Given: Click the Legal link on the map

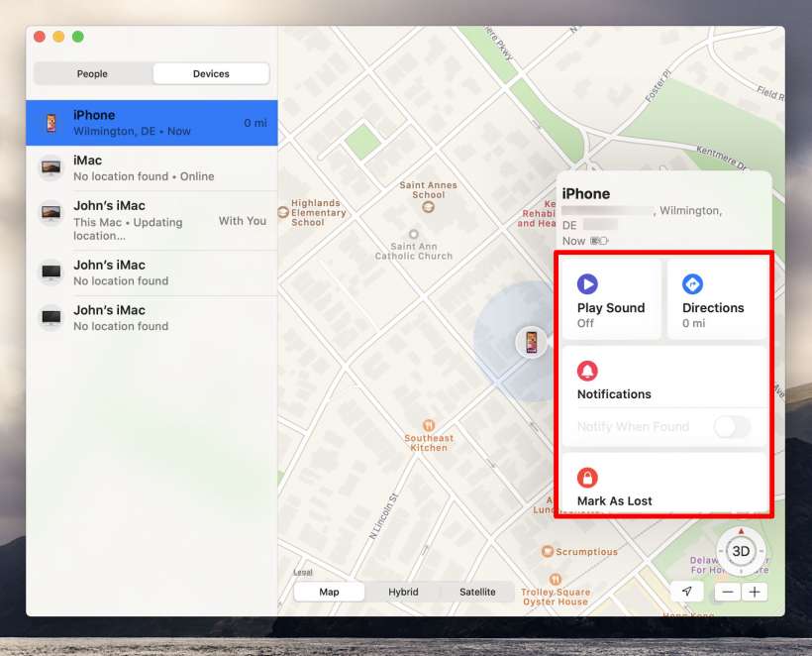Looking at the screenshot, I should 303,572.
